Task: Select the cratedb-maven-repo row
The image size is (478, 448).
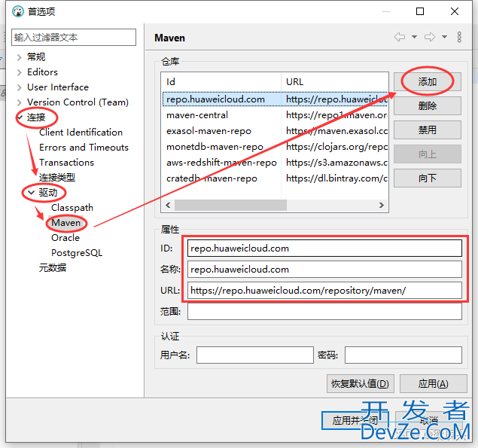Action: click(x=275, y=178)
